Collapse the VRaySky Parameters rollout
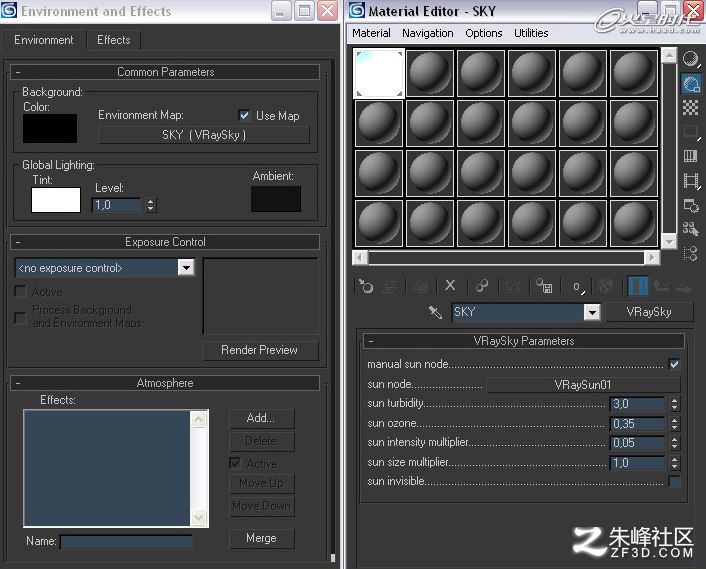 click(524, 341)
